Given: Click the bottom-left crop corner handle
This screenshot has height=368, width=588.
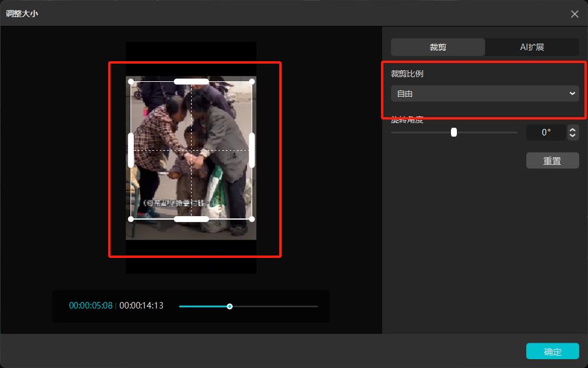Looking at the screenshot, I should 131,219.
